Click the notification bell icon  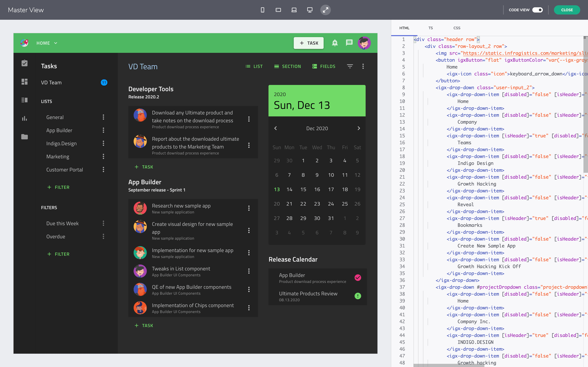point(335,43)
